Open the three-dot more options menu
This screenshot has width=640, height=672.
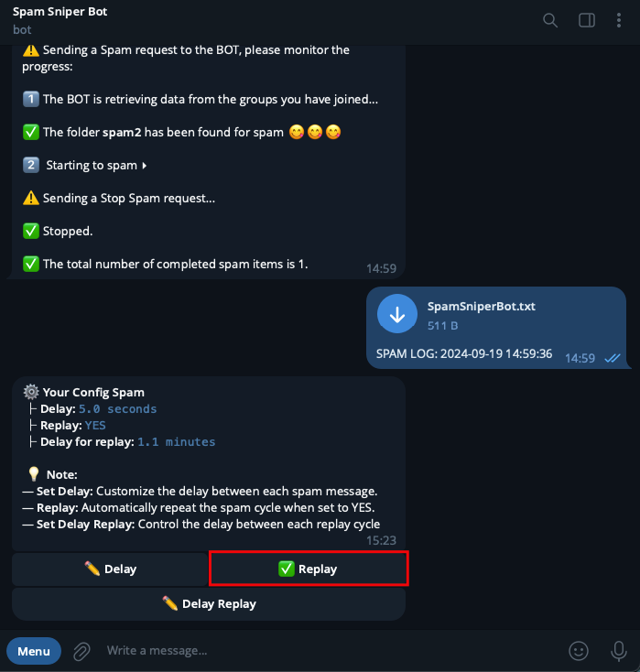[x=619, y=20]
